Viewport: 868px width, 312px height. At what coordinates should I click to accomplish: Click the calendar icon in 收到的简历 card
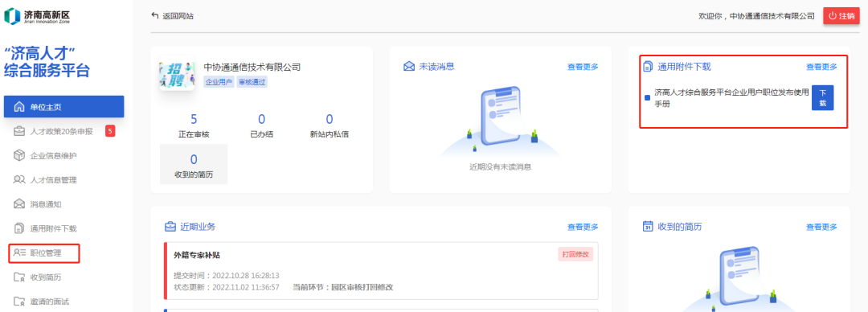tap(648, 226)
